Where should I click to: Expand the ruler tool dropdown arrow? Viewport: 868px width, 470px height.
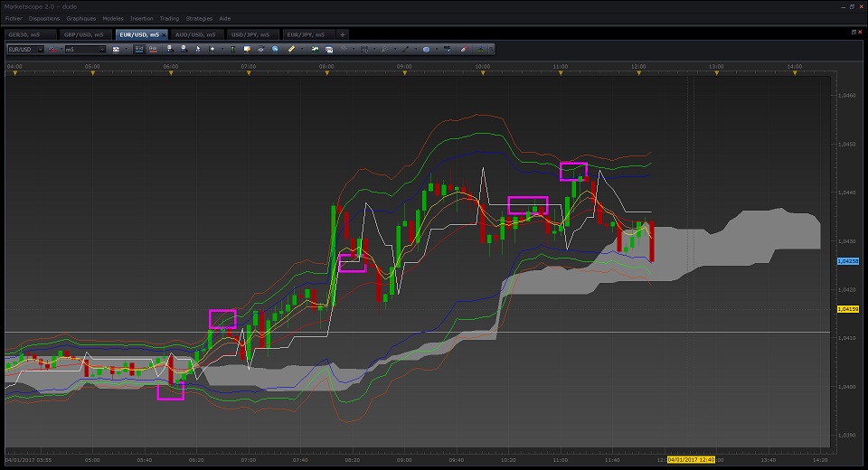point(302,50)
